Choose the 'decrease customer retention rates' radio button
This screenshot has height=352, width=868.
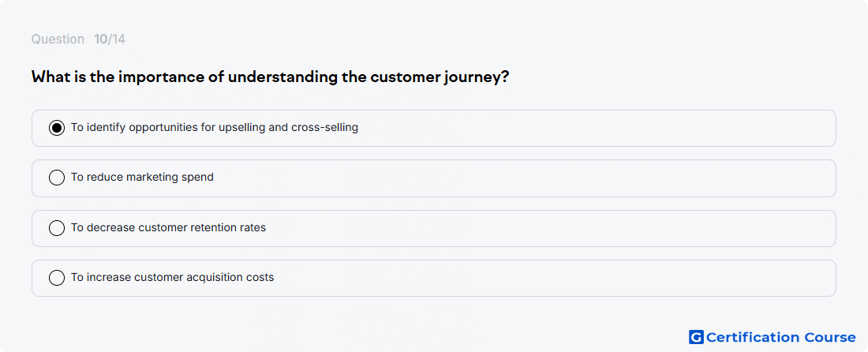[x=57, y=228]
